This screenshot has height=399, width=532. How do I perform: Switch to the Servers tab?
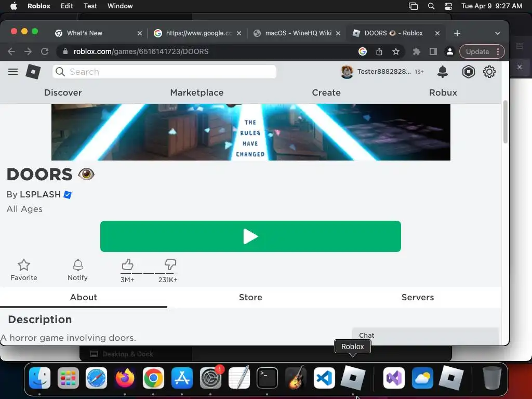pyautogui.click(x=418, y=297)
